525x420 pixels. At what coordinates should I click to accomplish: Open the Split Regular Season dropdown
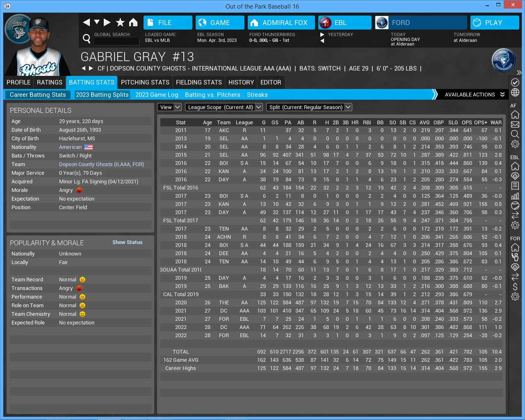click(309, 107)
